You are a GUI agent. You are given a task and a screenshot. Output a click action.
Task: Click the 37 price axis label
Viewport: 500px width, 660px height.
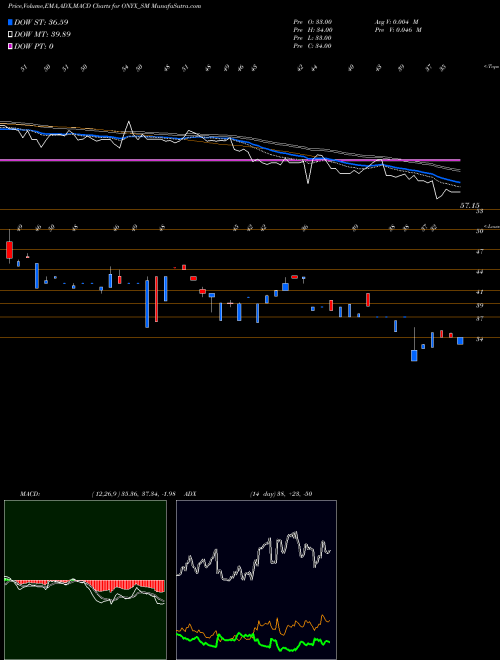click(479, 319)
